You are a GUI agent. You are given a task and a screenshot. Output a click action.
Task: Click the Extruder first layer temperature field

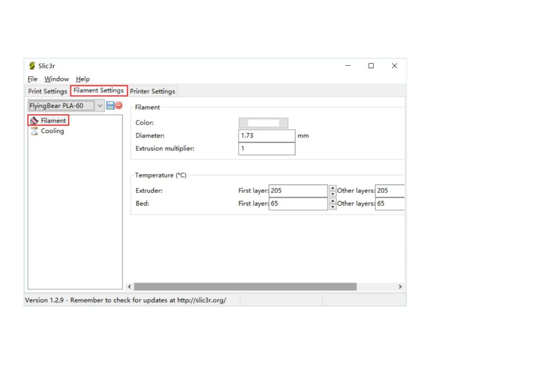[x=298, y=191]
